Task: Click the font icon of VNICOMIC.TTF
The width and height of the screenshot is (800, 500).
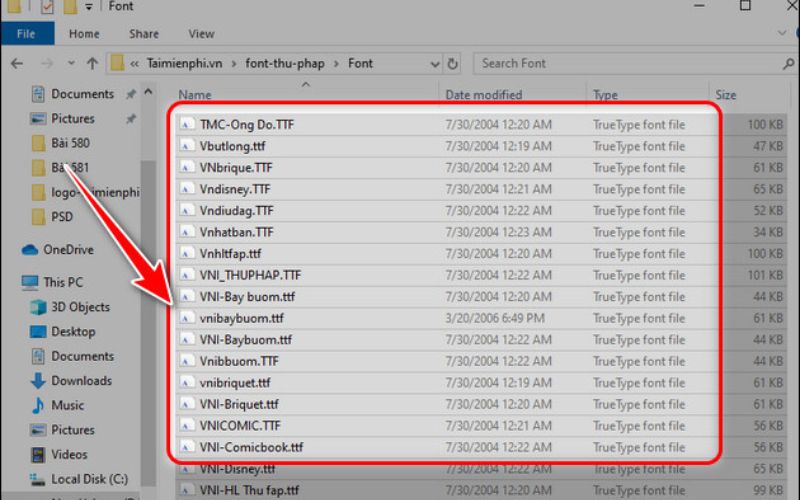Action: tap(187, 426)
